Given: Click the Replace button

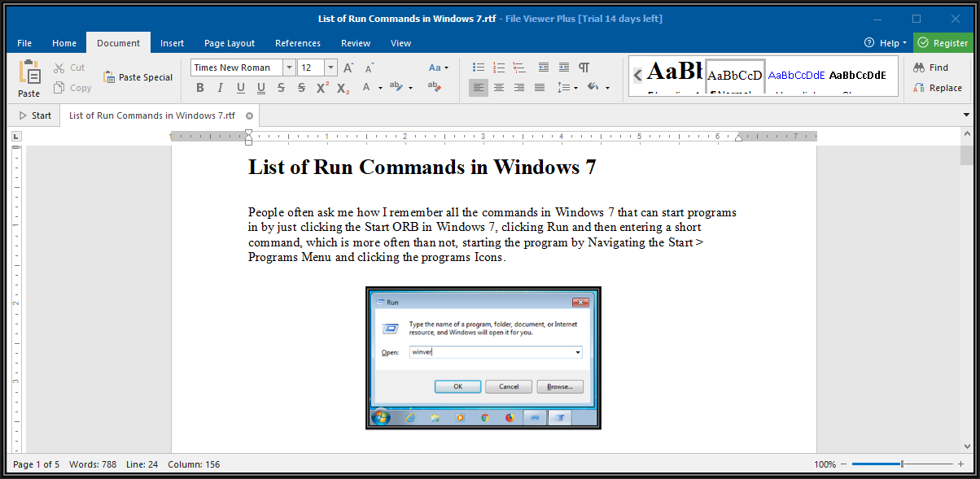Looking at the screenshot, I should pyautogui.click(x=938, y=88).
